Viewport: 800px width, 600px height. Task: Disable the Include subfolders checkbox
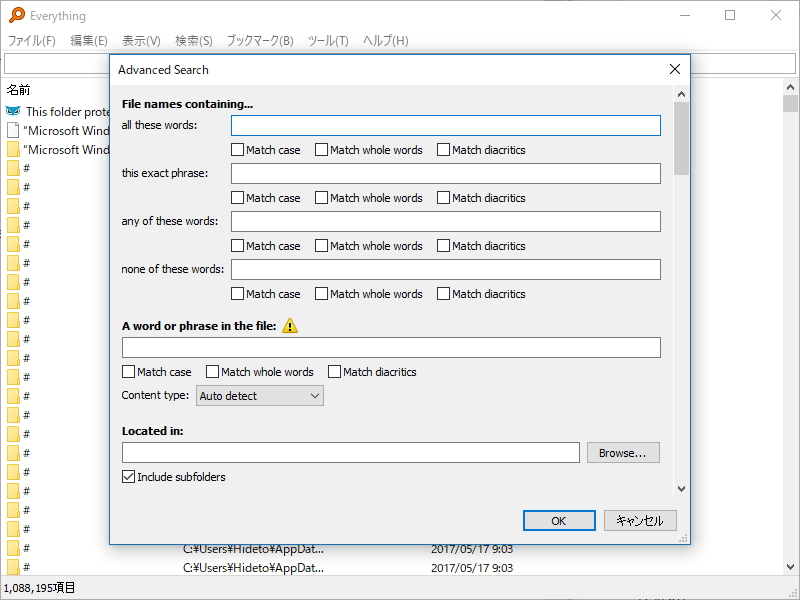click(x=128, y=476)
